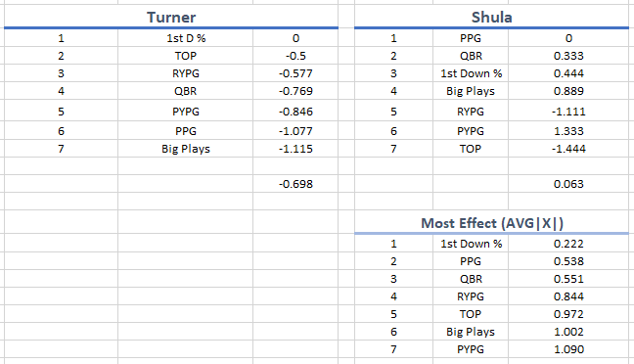Screen dimensions: 634x364
Task: Click Turner's PPG value -1.077
Action: [x=295, y=131]
